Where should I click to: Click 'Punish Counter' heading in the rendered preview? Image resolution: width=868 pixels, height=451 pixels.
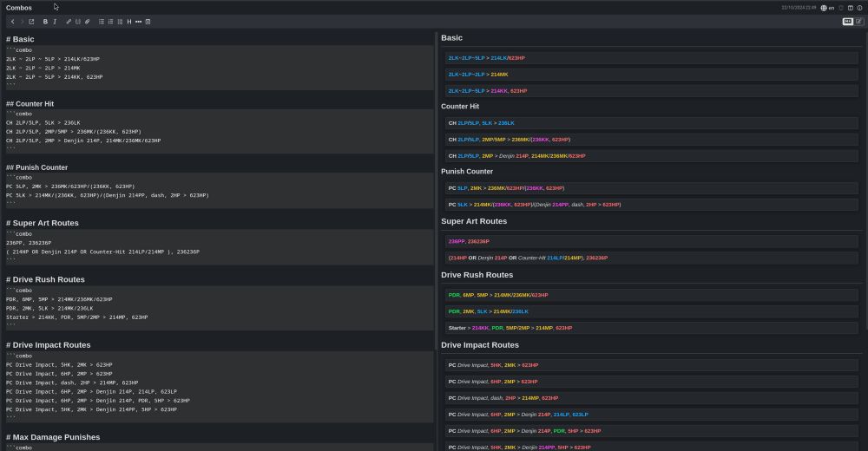coord(467,172)
